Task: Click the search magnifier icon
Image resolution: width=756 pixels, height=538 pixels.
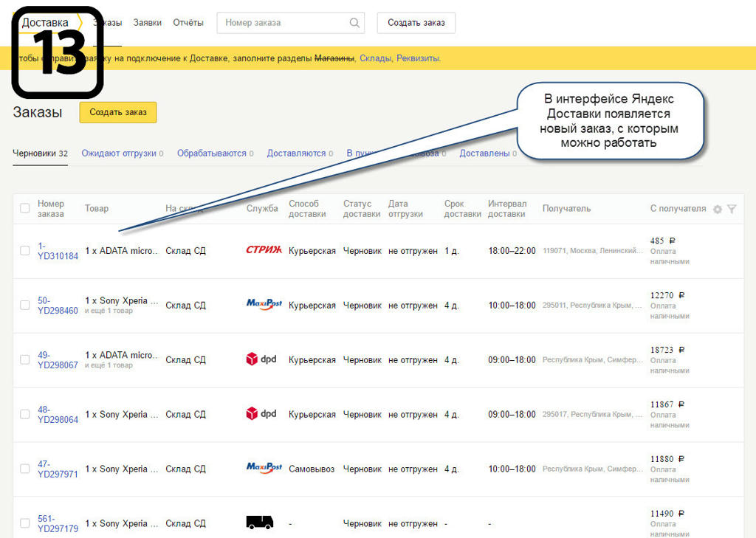Action: click(354, 23)
